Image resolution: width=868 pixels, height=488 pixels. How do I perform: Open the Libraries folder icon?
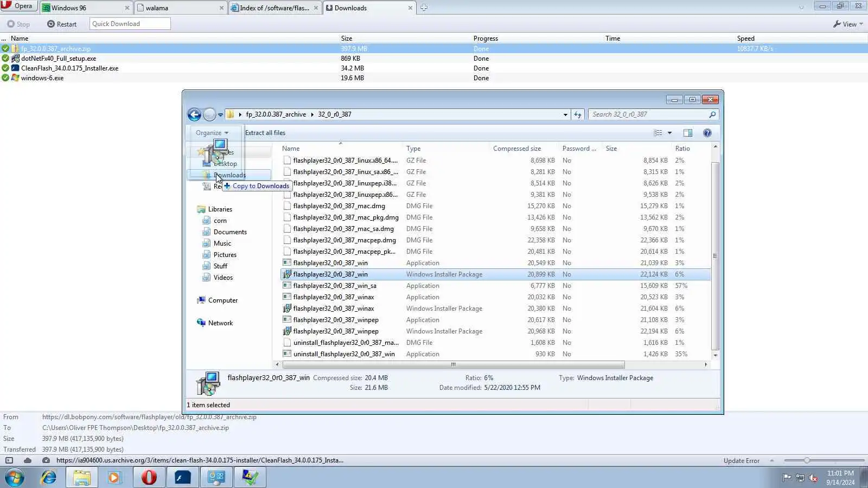click(201, 209)
